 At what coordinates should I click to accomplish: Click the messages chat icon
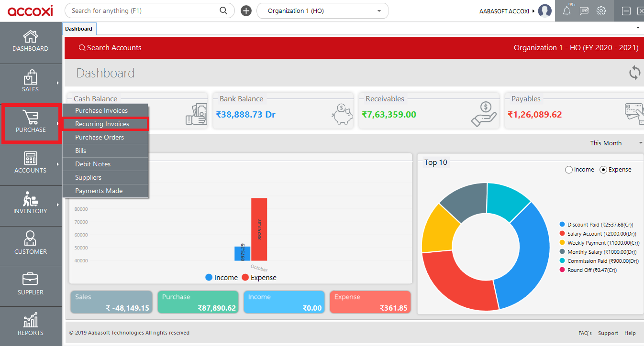pyautogui.click(x=584, y=11)
